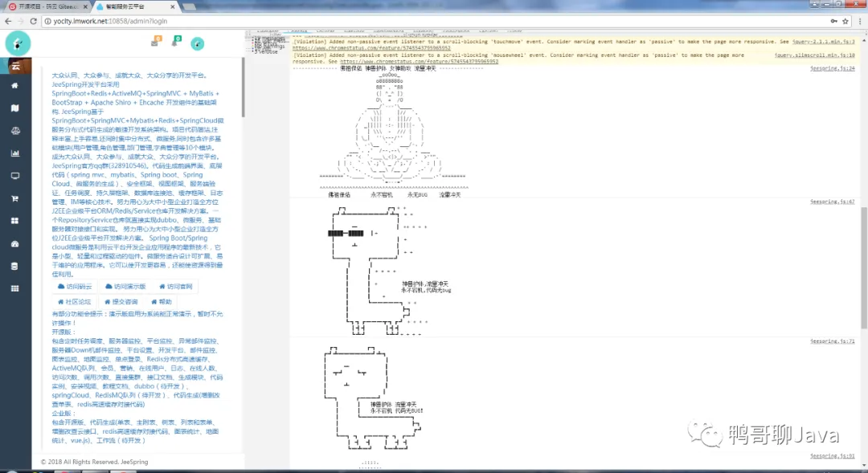
Task: Click the dashboard gauge sidebar icon
Action: [15, 243]
